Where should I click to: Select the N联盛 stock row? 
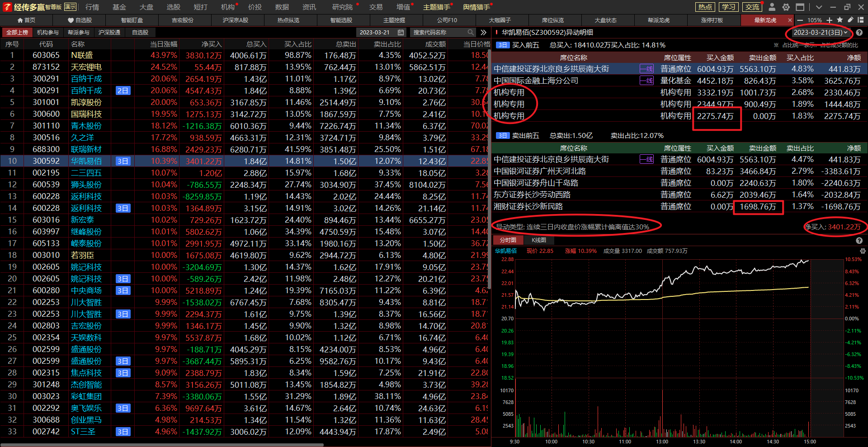245,55
